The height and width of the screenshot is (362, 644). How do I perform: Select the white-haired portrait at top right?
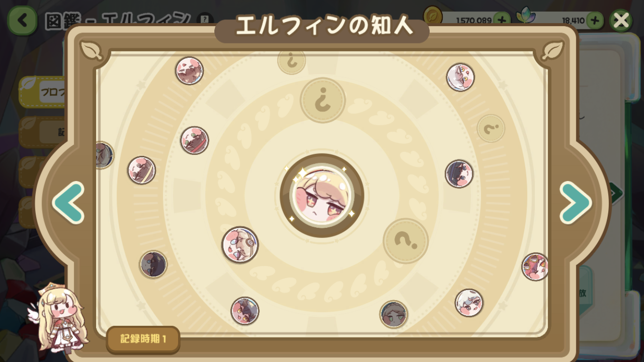click(461, 77)
